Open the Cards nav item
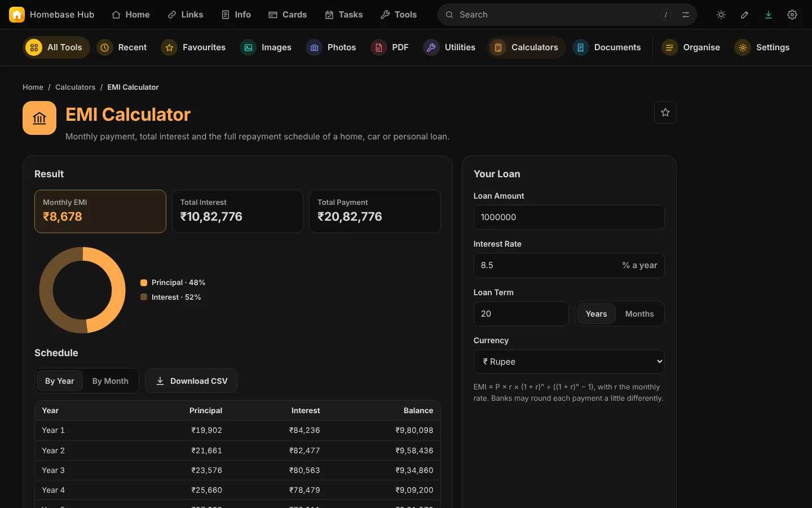Image resolution: width=812 pixels, height=508 pixels. point(288,15)
